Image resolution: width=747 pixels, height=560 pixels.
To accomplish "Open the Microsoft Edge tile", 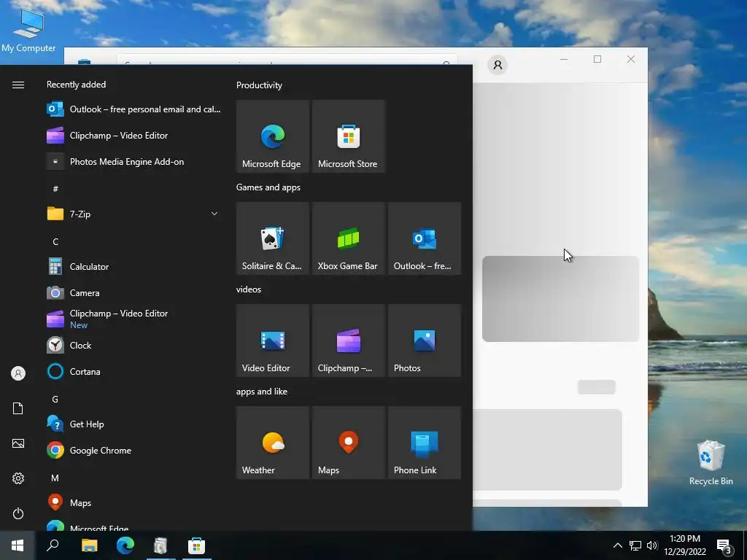I will (273, 136).
